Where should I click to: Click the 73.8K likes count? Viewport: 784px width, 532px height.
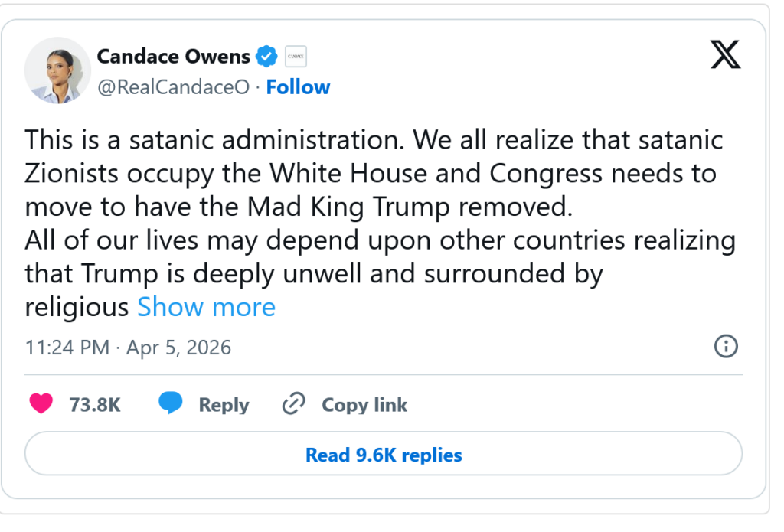click(95, 405)
